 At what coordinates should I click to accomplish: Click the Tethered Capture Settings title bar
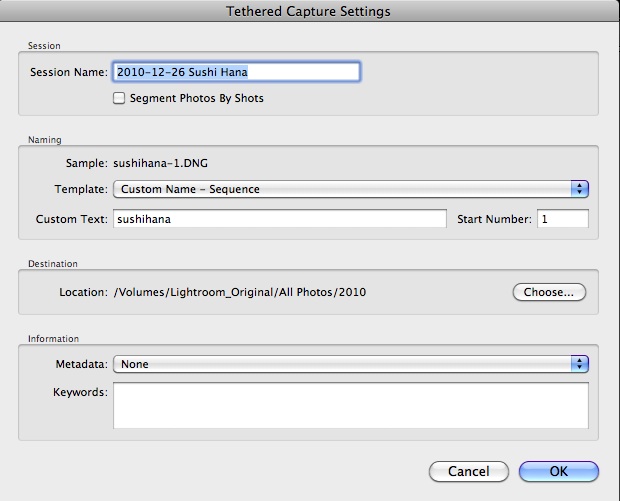point(310,12)
